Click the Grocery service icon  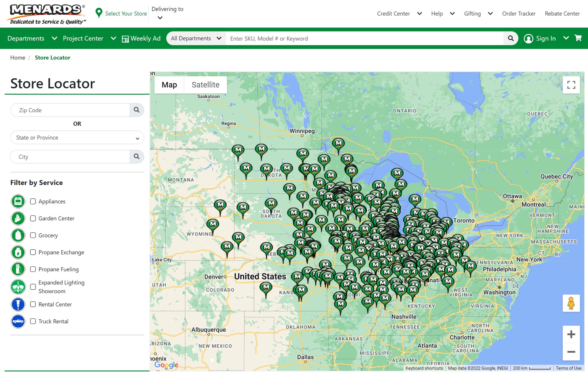(x=18, y=235)
